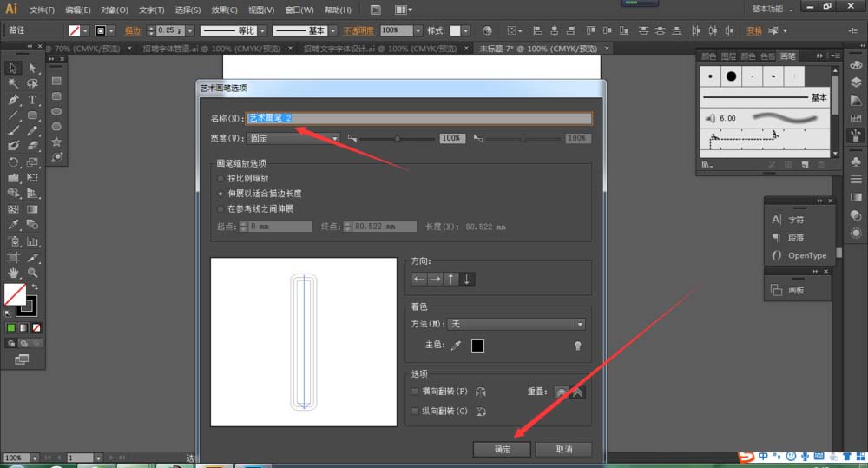868x468 pixels.
Task: Select the Selection (black arrow) tool
Action: point(13,68)
